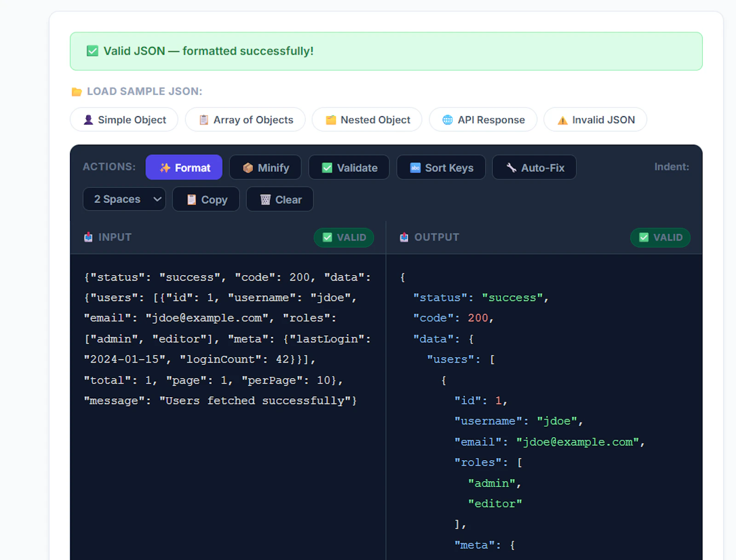Image resolution: width=736 pixels, height=560 pixels.
Task: Click the OUTPUT panel heading
Action: point(437,237)
